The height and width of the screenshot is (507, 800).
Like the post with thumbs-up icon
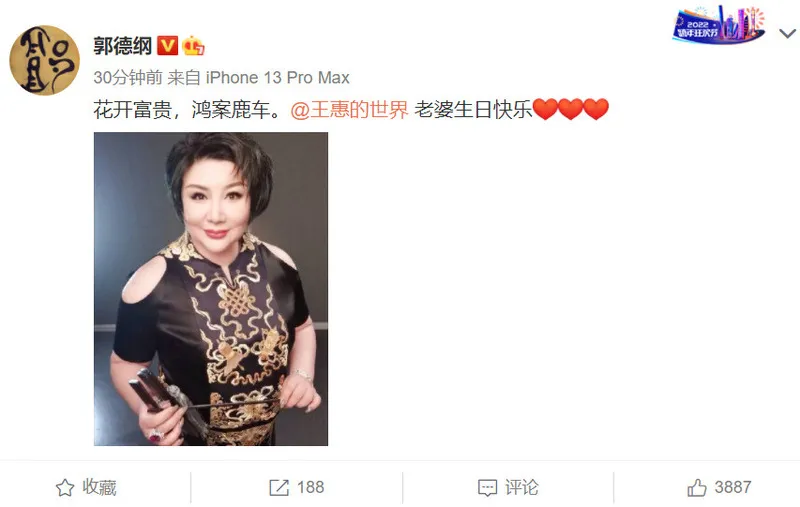pos(697,488)
